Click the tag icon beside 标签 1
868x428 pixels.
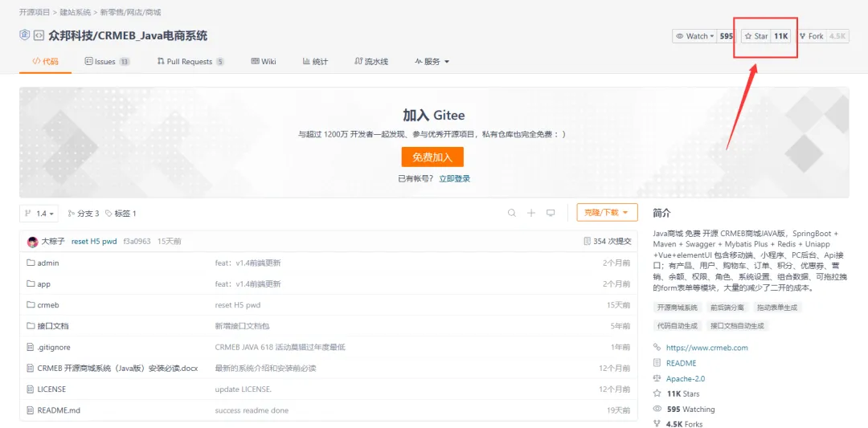108,214
